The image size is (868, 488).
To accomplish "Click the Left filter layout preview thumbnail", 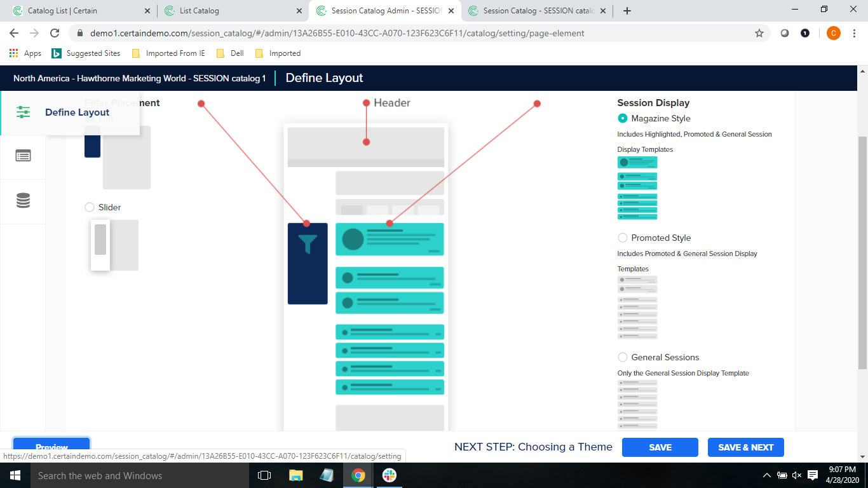I will pos(118,157).
